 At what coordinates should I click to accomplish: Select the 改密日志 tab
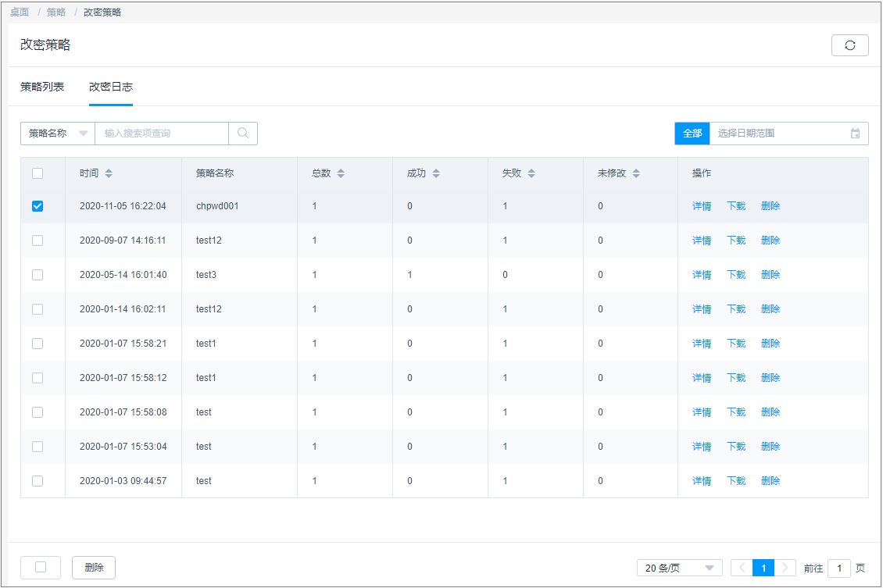[111, 87]
